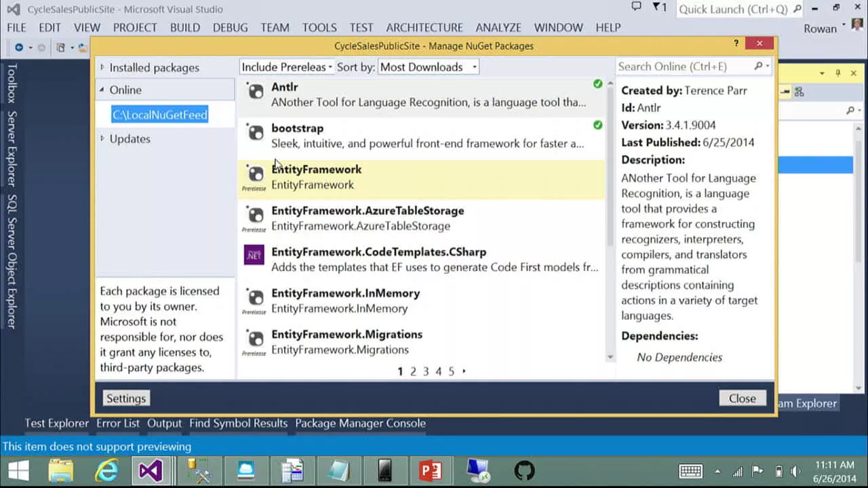
Task: Go to the next results page arrow
Action: coord(464,371)
